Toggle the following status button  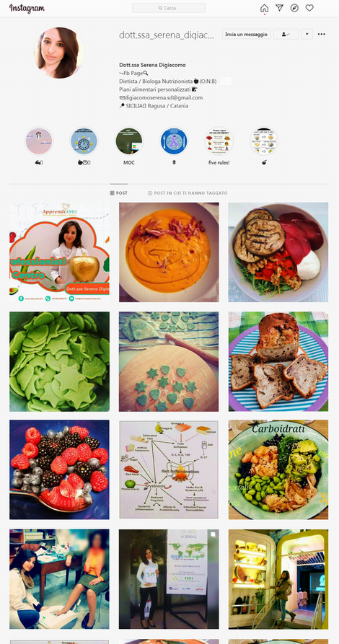click(x=286, y=34)
